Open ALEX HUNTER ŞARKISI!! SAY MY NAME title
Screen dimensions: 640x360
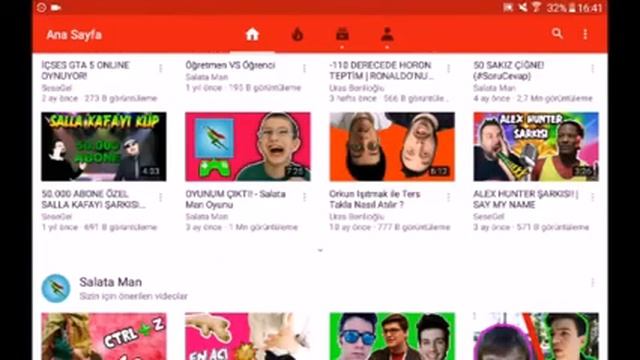[x=526, y=199]
